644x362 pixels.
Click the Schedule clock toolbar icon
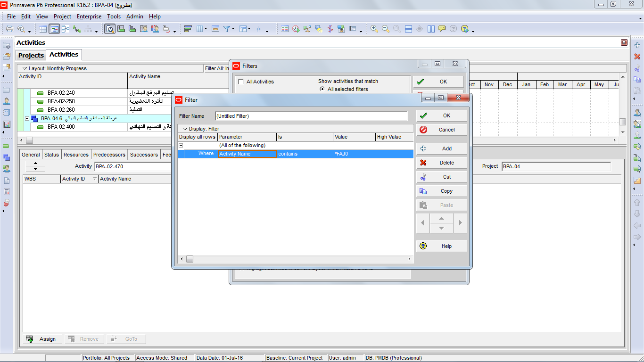(x=296, y=29)
